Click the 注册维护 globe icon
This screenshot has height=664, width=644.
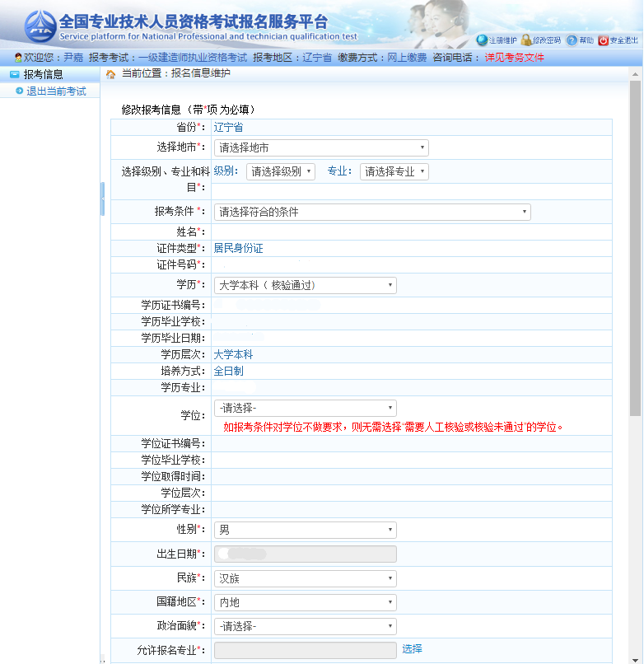tap(482, 40)
